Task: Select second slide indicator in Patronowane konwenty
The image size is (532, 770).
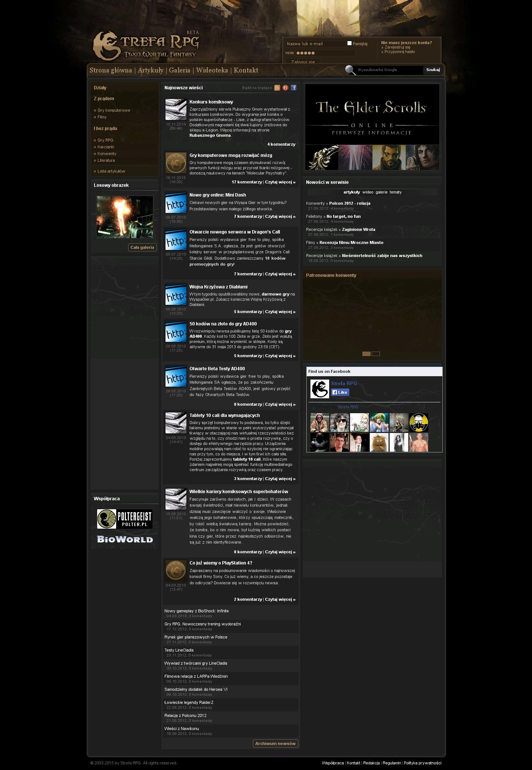Action: point(376,354)
